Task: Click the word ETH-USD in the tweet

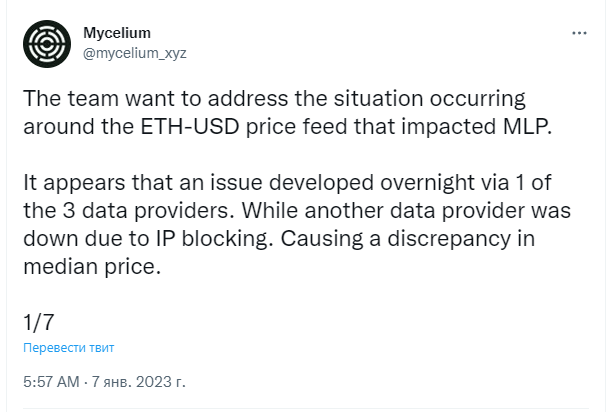Action: (x=189, y=126)
